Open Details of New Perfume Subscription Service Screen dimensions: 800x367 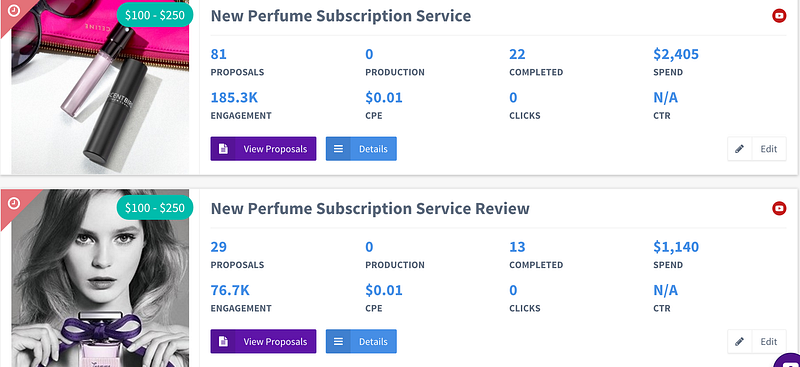click(361, 149)
